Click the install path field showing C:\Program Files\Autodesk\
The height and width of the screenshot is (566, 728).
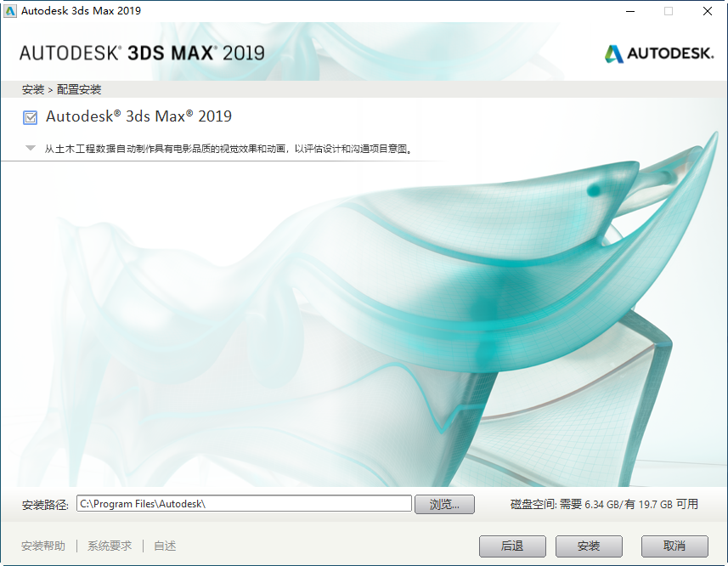pyautogui.click(x=244, y=504)
